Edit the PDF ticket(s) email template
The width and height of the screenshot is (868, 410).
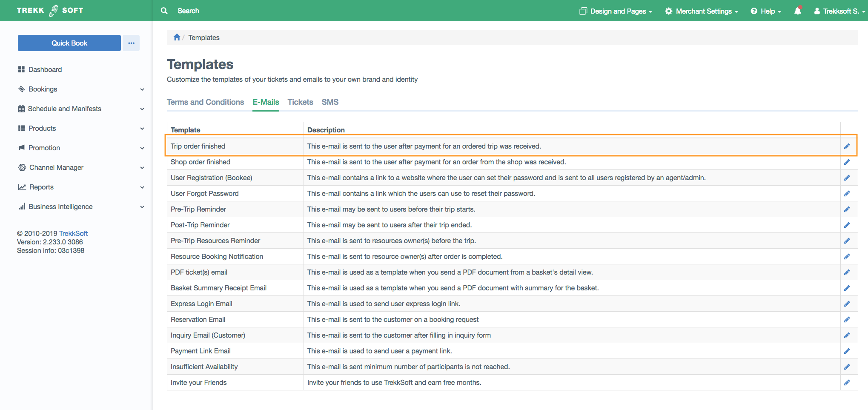(847, 272)
